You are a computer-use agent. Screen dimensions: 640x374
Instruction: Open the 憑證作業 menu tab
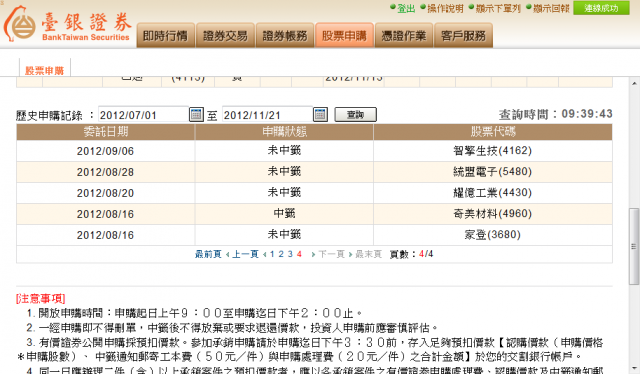click(404, 36)
